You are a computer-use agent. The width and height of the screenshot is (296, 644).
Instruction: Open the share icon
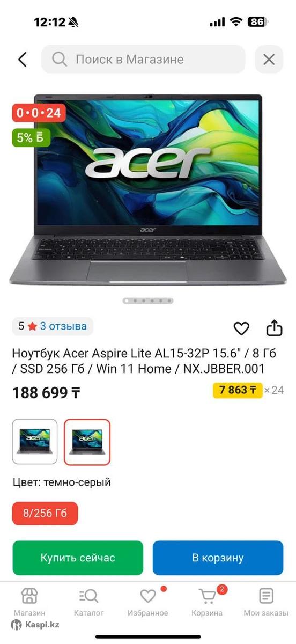[274, 327]
